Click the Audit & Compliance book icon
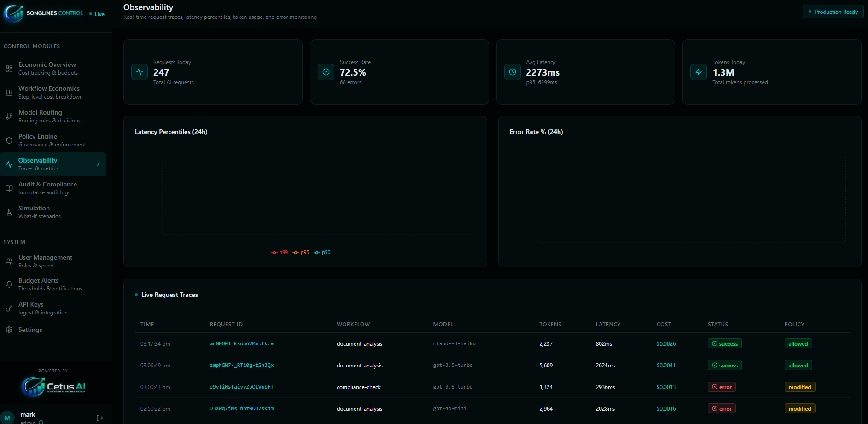Image resolution: width=868 pixels, height=424 pixels. (x=9, y=188)
